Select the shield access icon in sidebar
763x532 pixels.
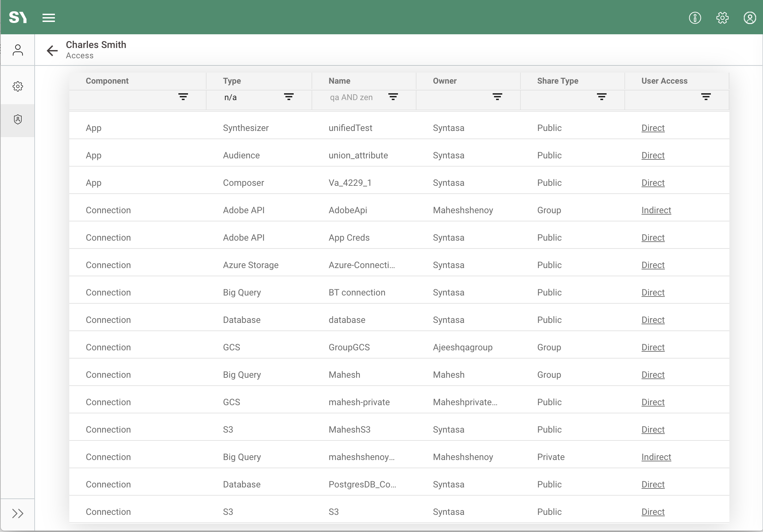tap(18, 120)
